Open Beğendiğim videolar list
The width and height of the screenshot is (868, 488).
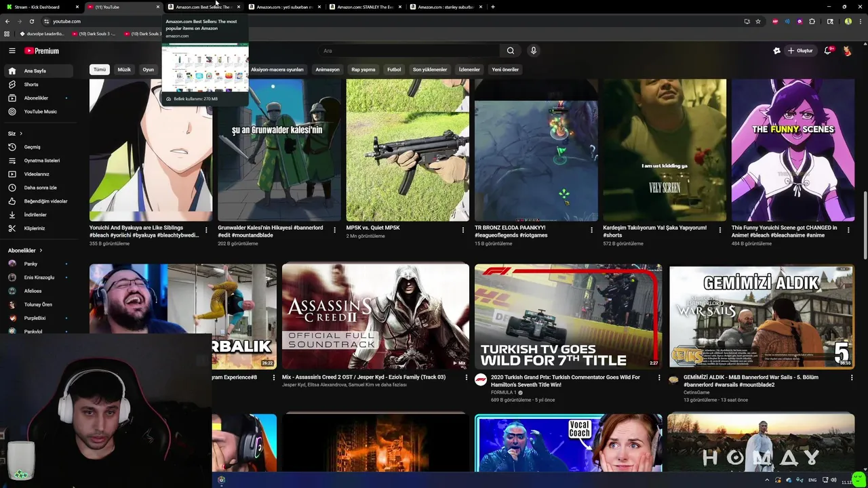[44, 201]
